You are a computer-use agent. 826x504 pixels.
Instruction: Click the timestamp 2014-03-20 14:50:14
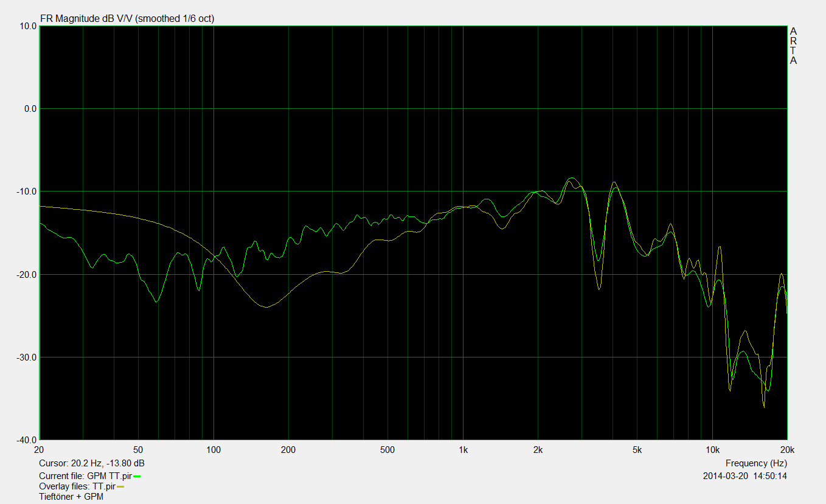coord(744,476)
